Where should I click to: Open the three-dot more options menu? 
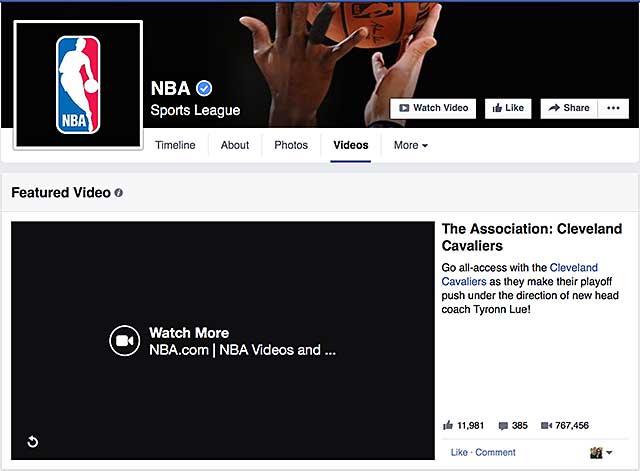point(613,108)
